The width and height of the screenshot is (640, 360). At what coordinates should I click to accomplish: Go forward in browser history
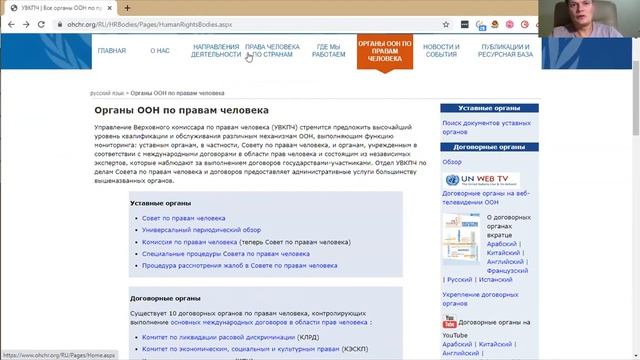tap(26, 24)
